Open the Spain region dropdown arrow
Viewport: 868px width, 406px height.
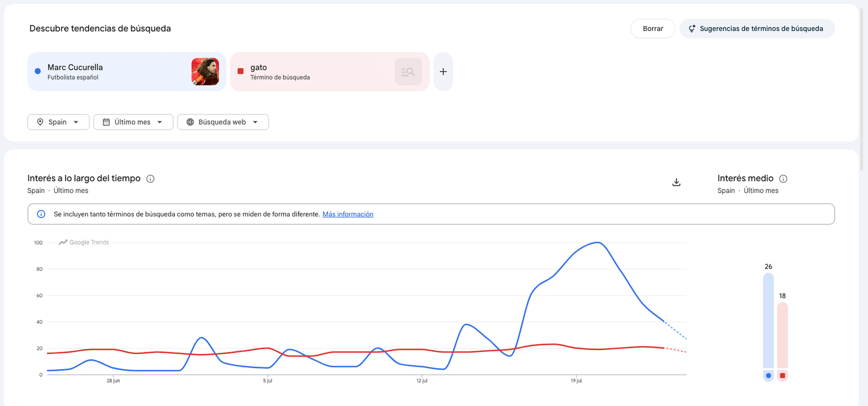tap(76, 122)
